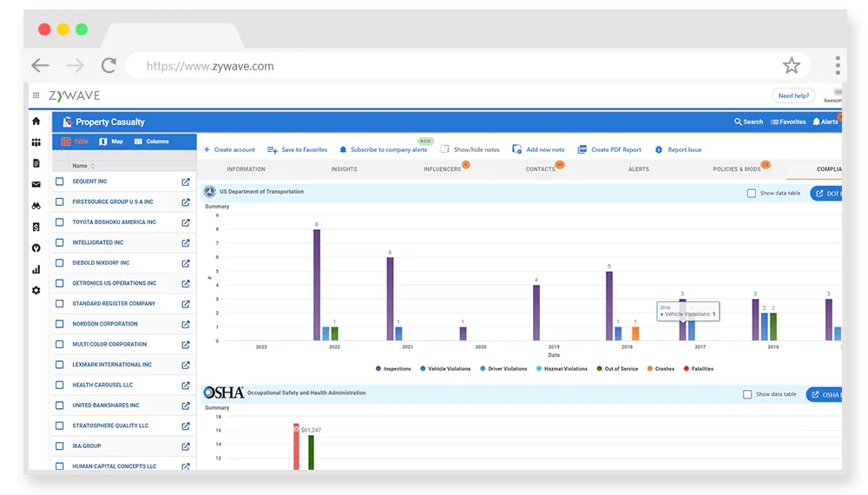Click Show/hide notes

(x=470, y=149)
